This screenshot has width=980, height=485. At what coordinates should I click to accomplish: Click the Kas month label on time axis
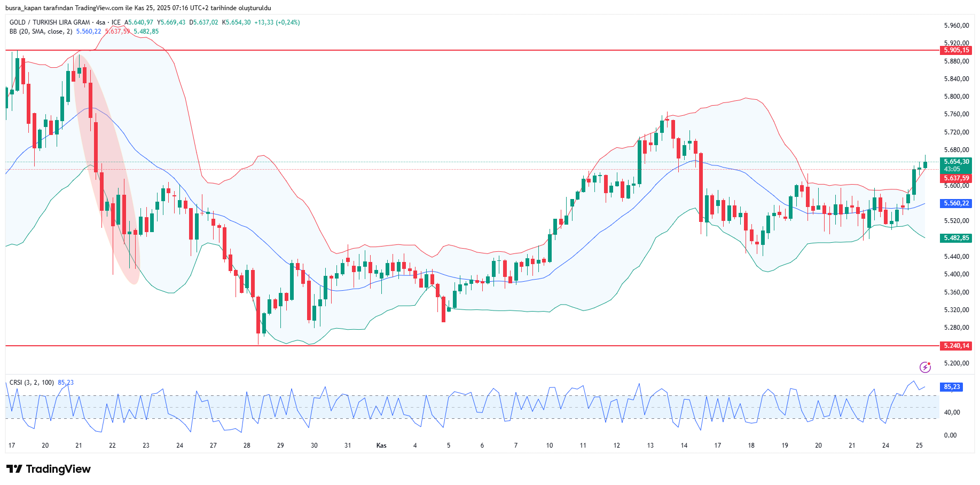click(x=381, y=446)
